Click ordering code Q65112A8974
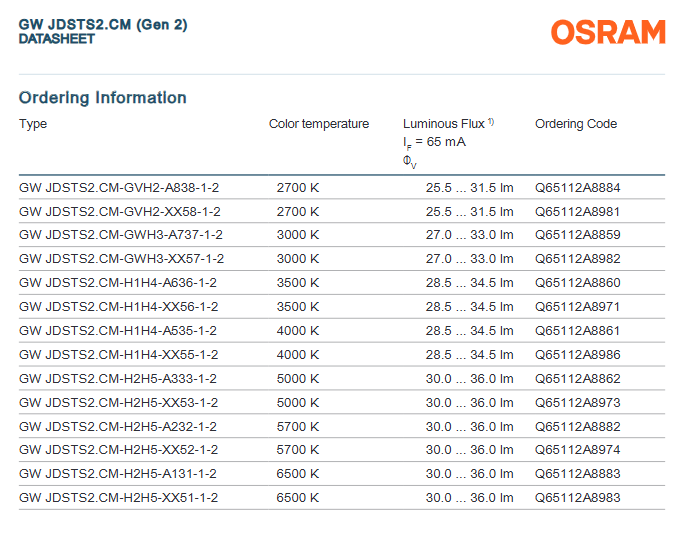The image size is (681, 537). point(578,450)
